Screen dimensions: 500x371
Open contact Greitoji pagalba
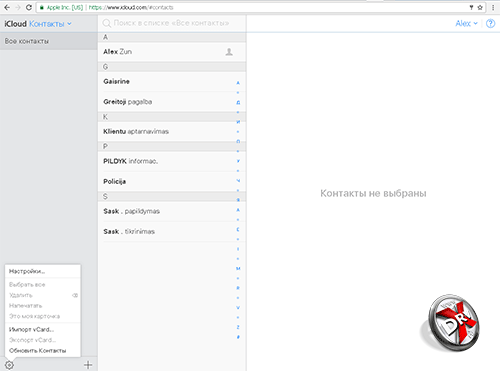tap(172, 102)
